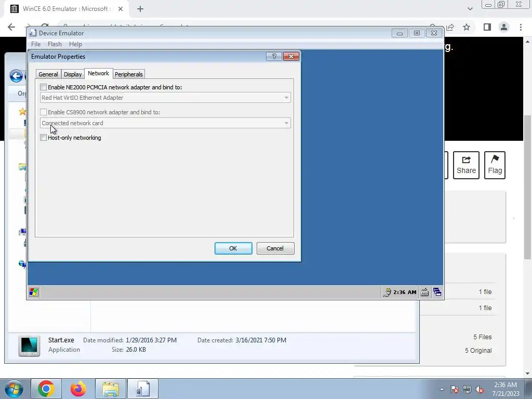Click the WinCE power plug tray icon
Screen dimensions: 532x399
point(387,292)
